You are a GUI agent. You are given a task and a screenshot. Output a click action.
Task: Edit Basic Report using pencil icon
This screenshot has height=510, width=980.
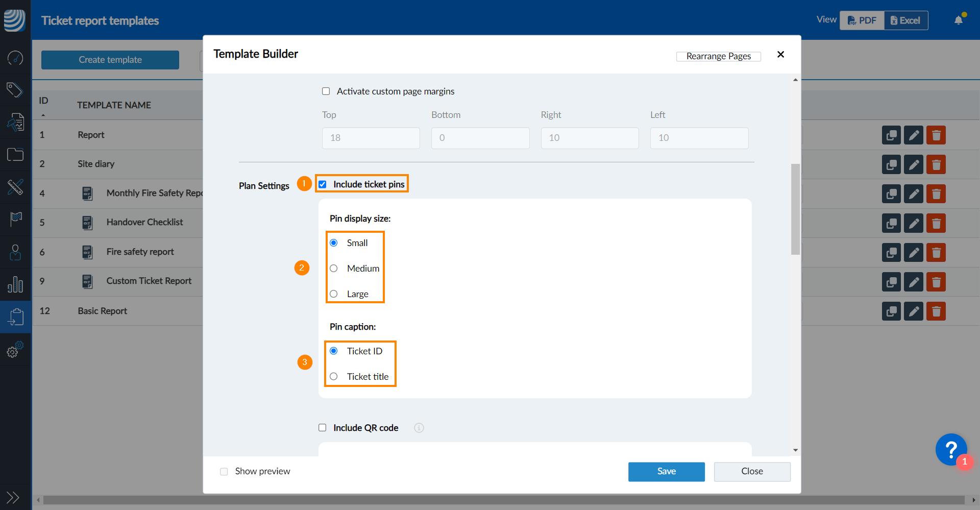point(914,311)
